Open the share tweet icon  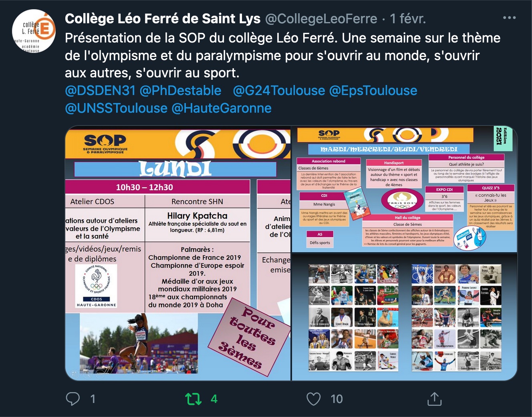pos(435,399)
